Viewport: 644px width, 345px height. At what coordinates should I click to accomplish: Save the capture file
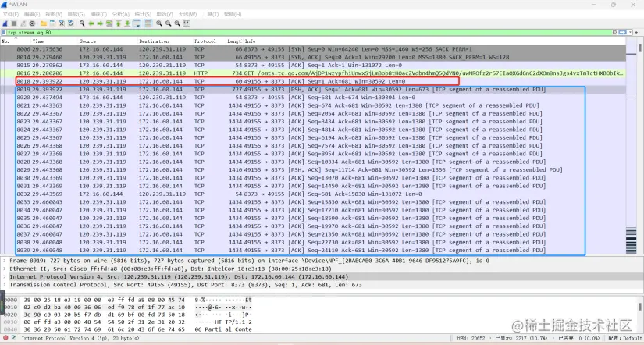point(52,23)
